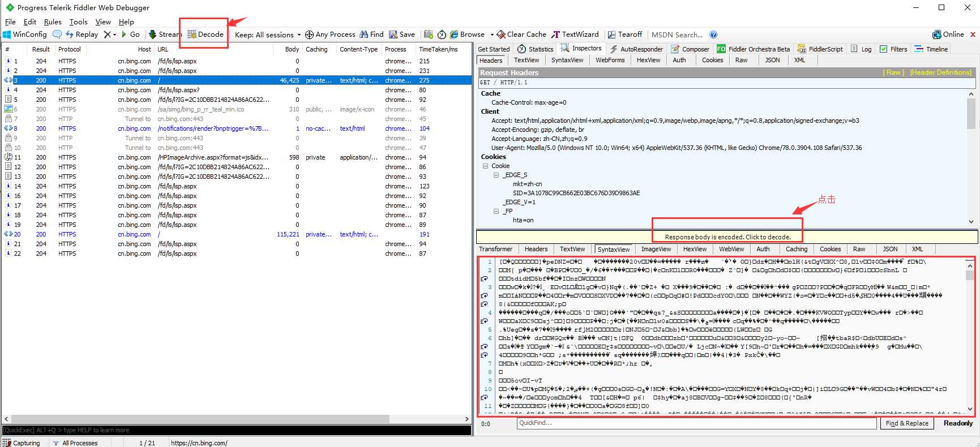Screen dimensions: 980x447
Task: Sort sessions by the Body column
Action: click(x=288, y=49)
